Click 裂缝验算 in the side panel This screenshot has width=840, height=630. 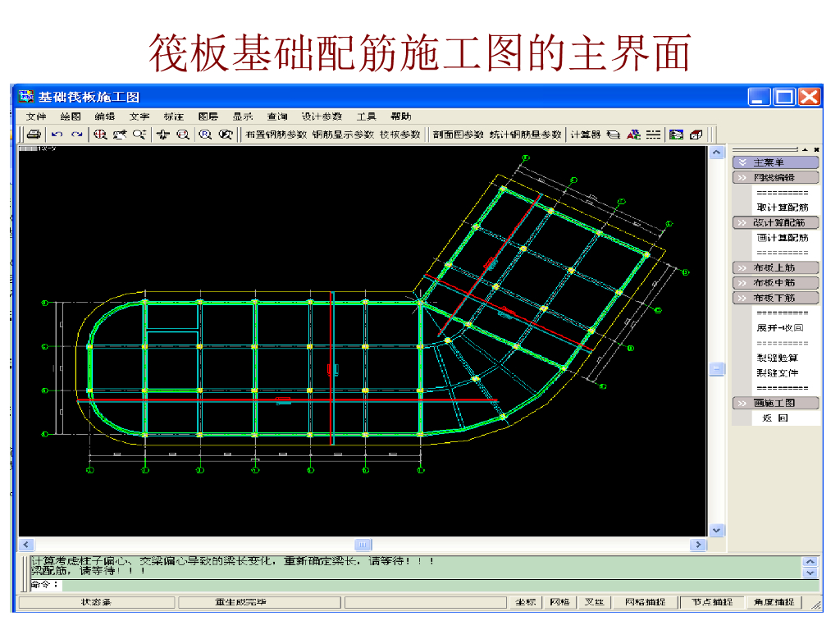pos(777,358)
